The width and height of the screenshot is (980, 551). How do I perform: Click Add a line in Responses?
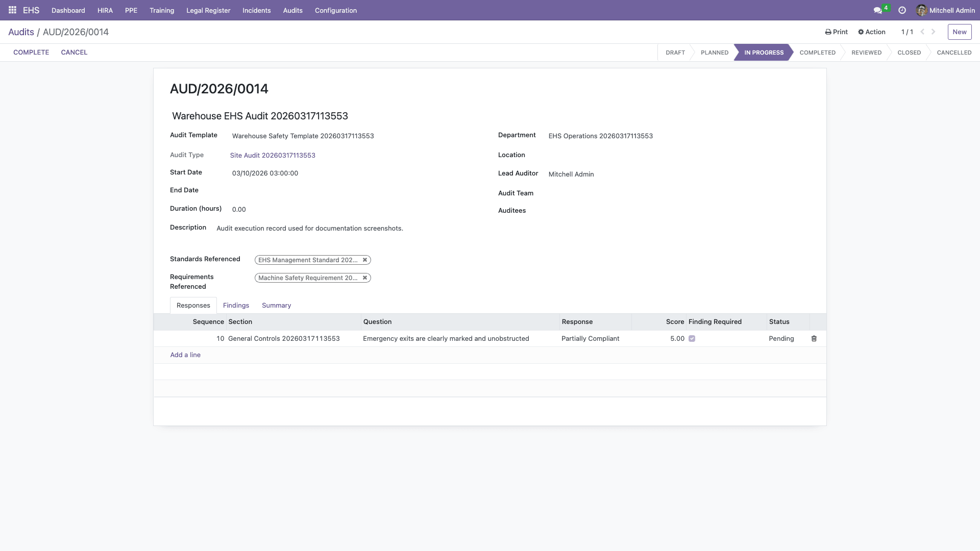(x=185, y=355)
